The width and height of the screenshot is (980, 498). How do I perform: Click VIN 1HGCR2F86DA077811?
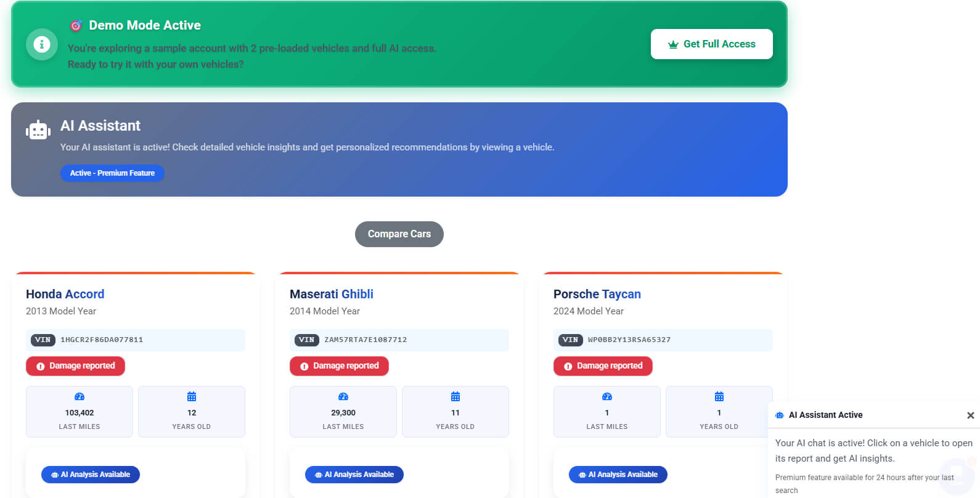tap(102, 340)
